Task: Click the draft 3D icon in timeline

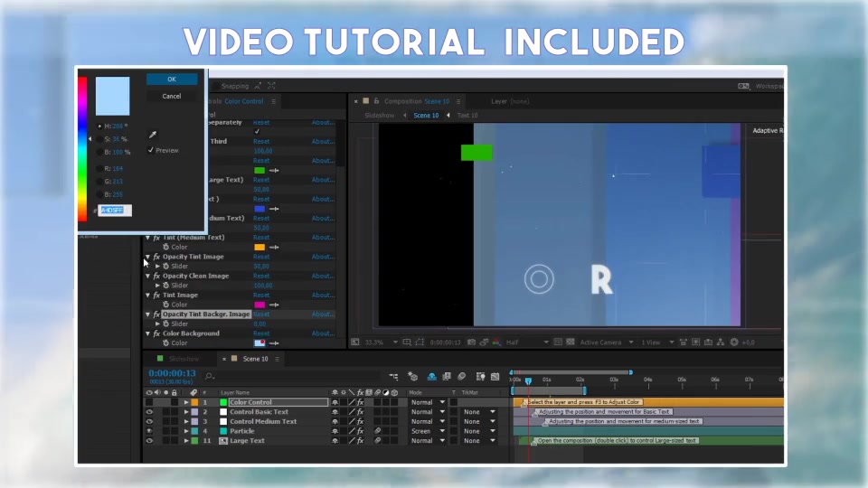Action: pyautogui.click(x=413, y=376)
